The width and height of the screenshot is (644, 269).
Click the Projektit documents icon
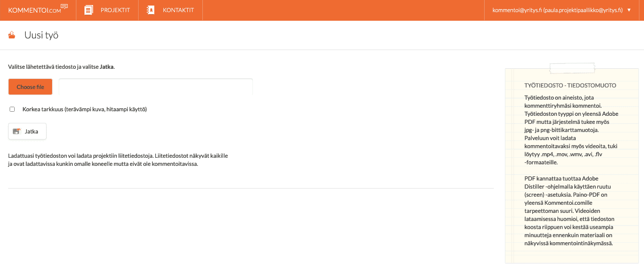pyautogui.click(x=89, y=10)
